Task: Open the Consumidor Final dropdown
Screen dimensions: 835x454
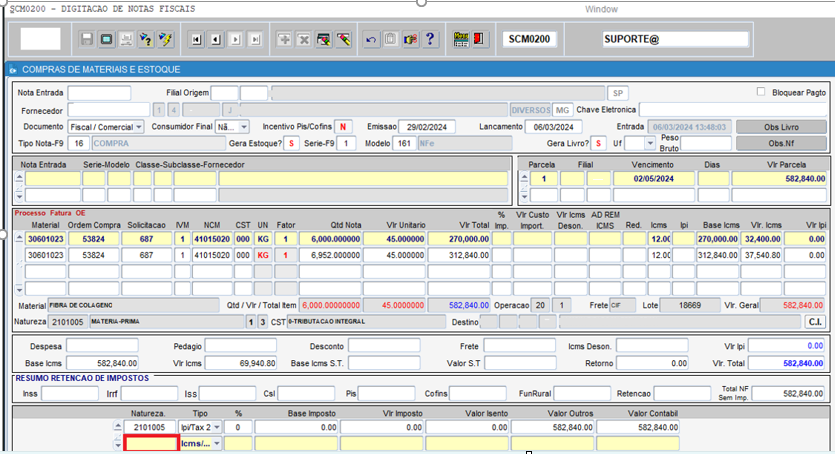Action: [x=244, y=127]
